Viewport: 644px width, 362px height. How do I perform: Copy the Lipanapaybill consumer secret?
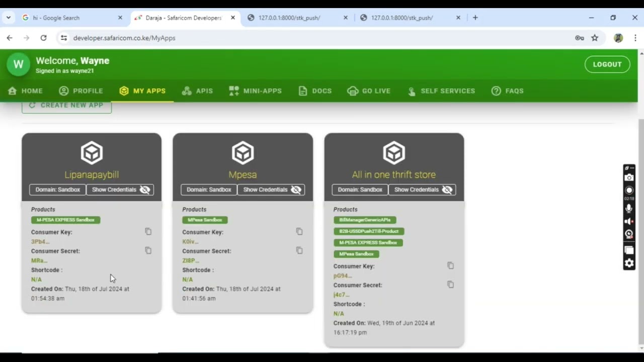148,250
